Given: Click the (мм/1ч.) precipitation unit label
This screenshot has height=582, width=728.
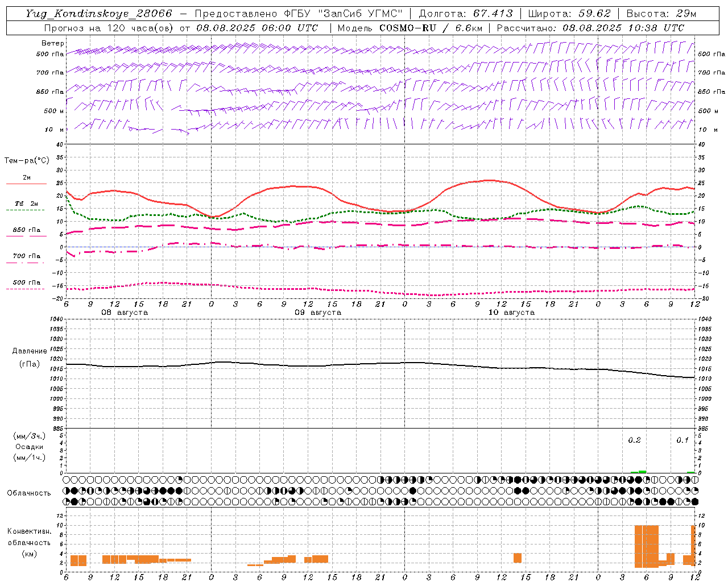Looking at the screenshot, I should (x=29, y=458).
